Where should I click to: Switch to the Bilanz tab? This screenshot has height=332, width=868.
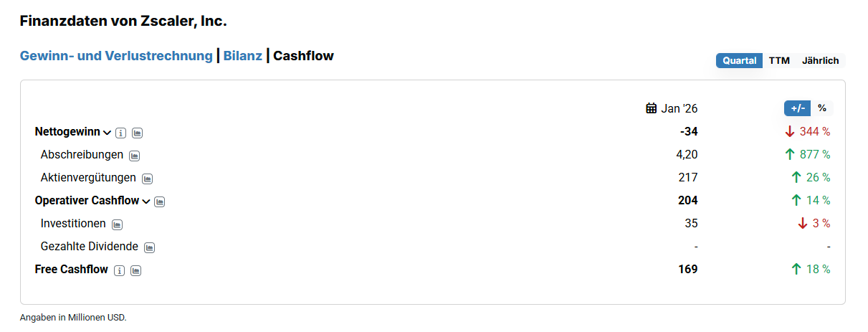(242, 56)
